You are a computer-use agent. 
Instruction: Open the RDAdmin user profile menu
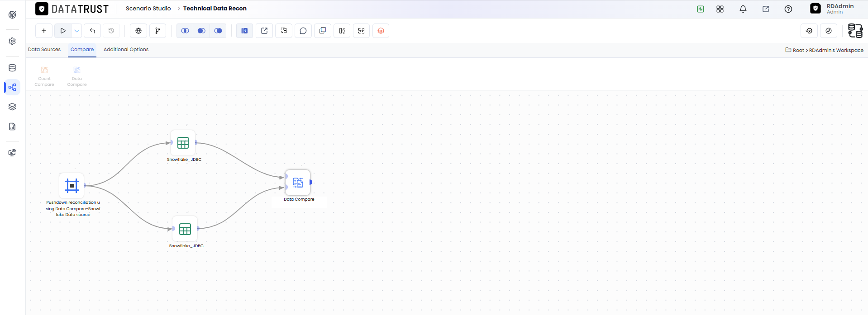(x=832, y=9)
